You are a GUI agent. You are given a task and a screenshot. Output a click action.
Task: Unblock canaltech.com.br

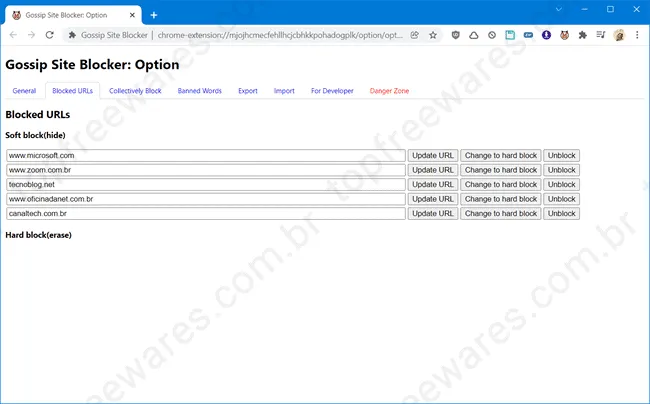[x=562, y=213]
